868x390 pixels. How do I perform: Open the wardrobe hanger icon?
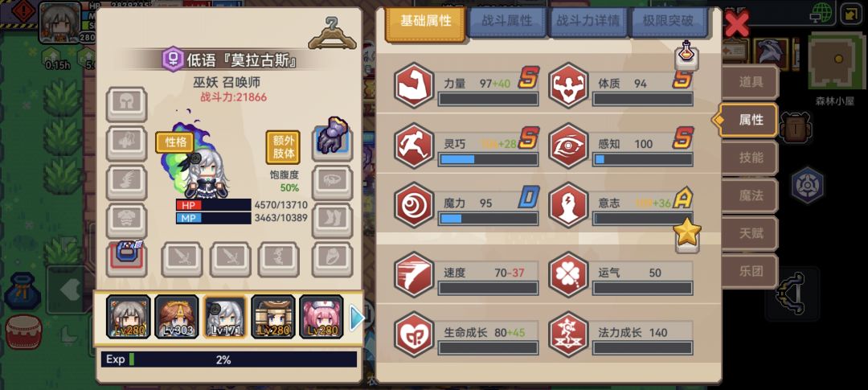332,33
